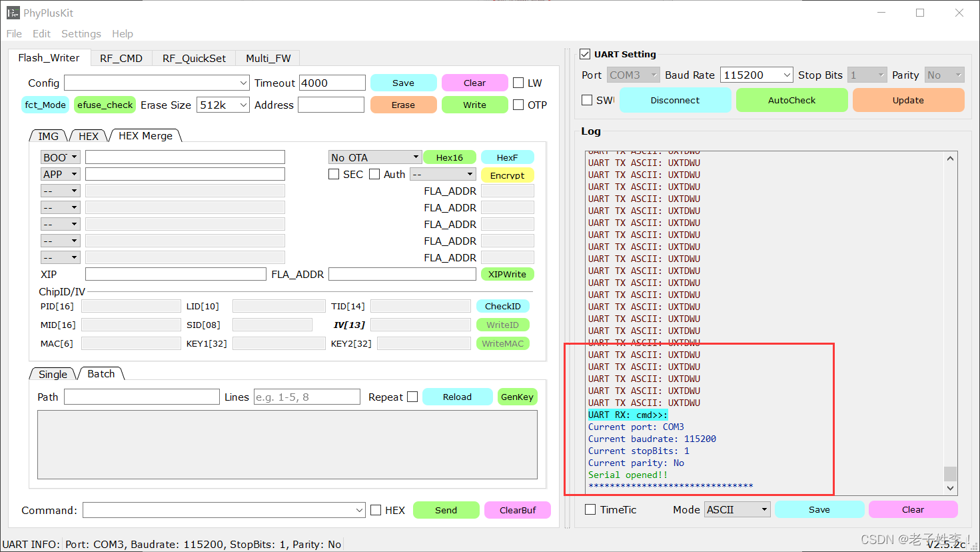980x552 pixels.
Task: Click the Hex16 button
Action: (x=450, y=157)
